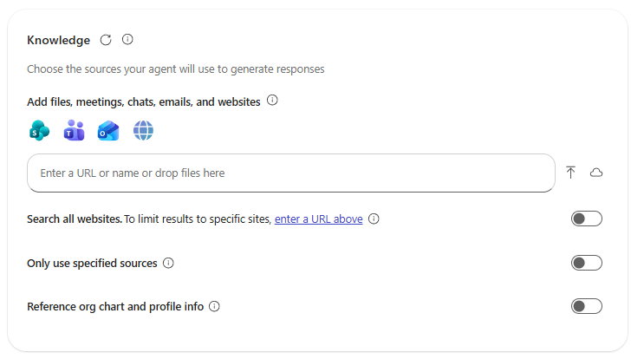Show info for Reference org chart option
The height and width of the screenshot is (359, 644).
click(214, 306)
